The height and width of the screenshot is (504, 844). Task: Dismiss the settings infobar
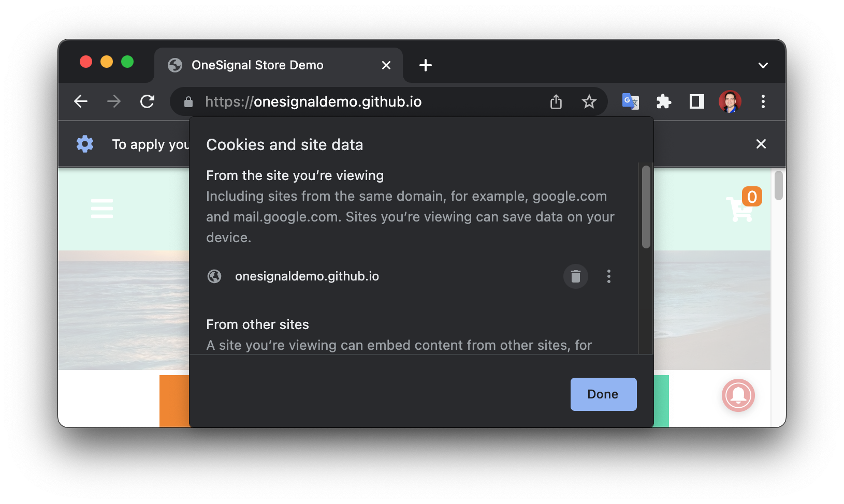(x=761, y=144)
